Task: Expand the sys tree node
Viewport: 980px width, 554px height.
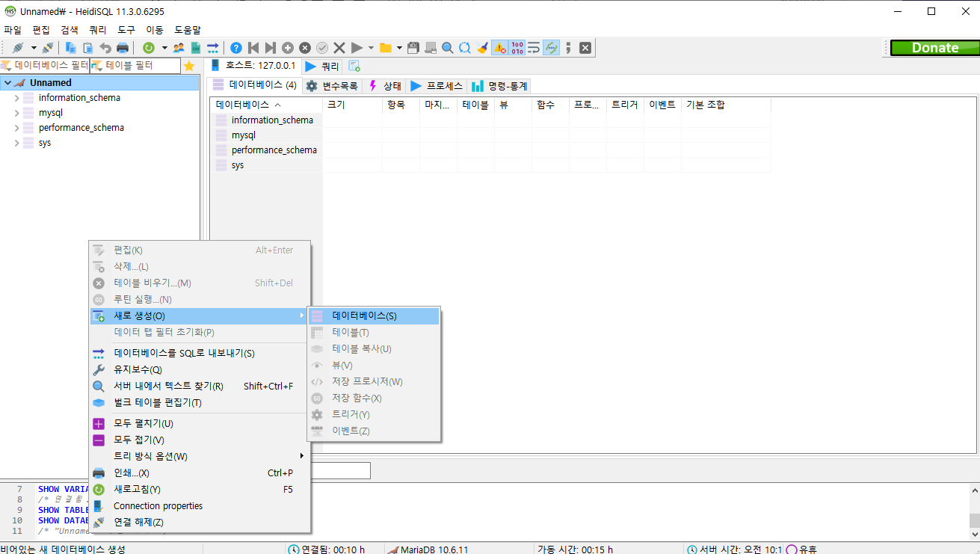Action: tap(17, 143)
